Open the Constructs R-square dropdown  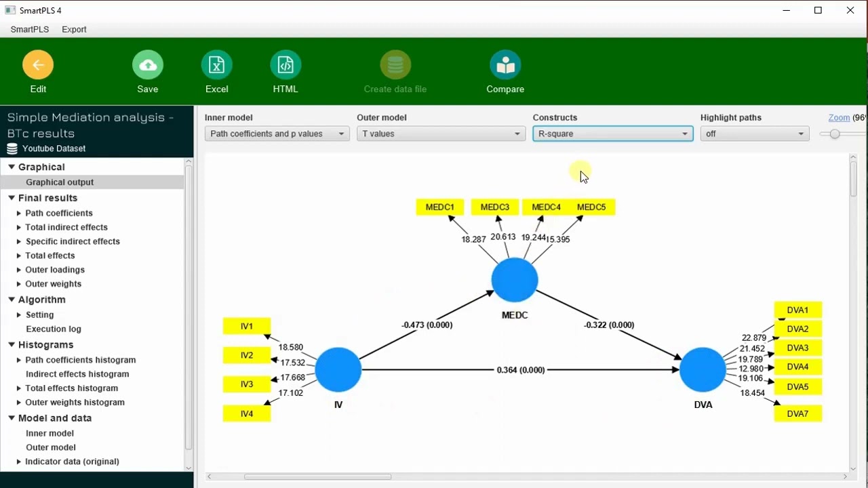click(613, 134)
